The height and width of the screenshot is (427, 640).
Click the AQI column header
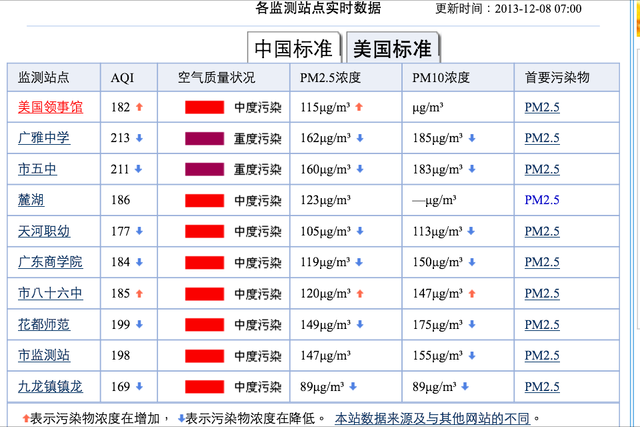(x=122, y=77)
